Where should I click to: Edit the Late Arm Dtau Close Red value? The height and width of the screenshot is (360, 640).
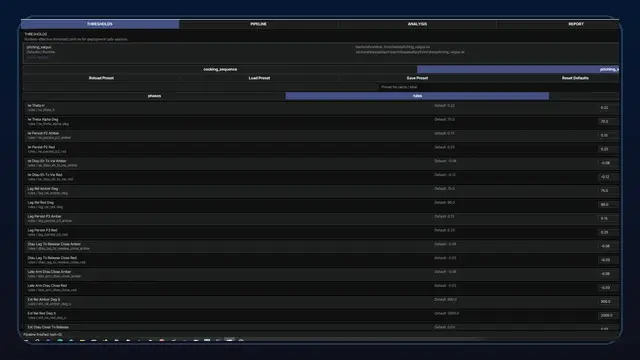(608, 288)
